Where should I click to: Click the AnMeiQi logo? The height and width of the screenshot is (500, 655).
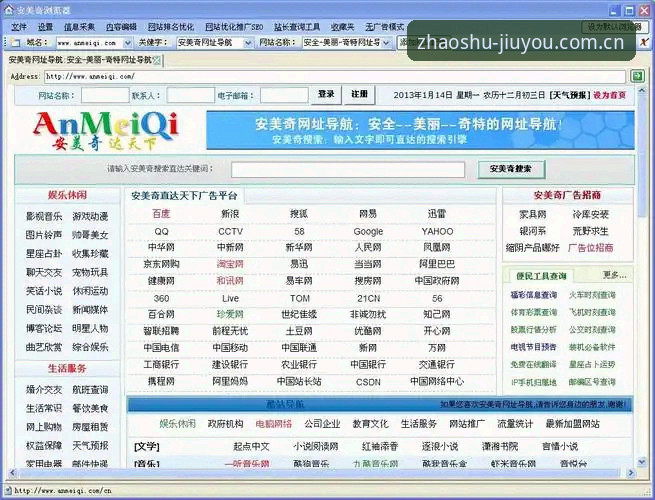click(105, 130)
